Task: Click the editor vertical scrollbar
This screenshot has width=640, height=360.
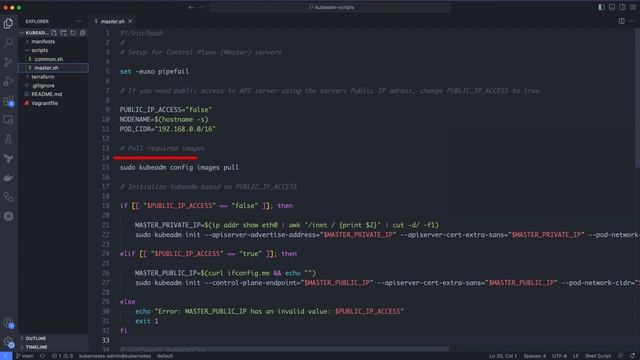Action: pyautogui.click(x=637, y=98)
